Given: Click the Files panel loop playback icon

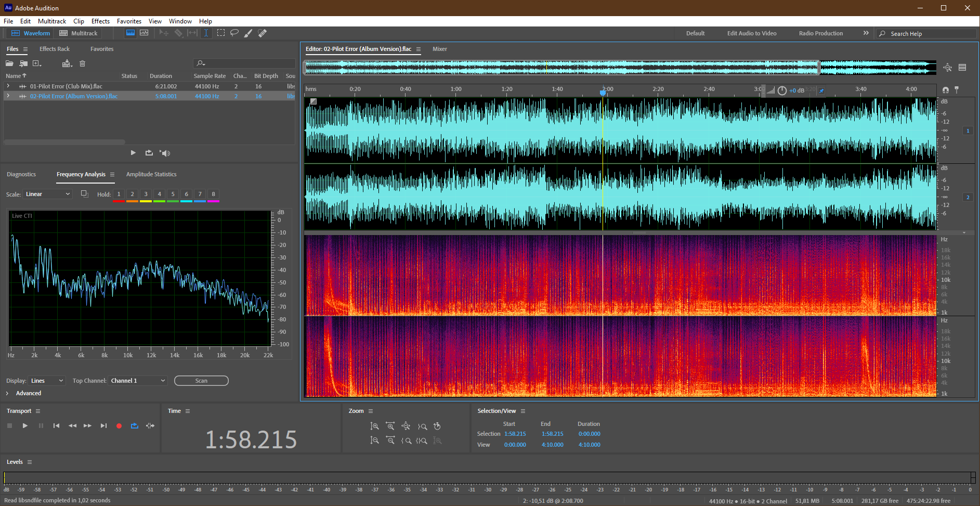Looking at the screenshot, I should click(x=149, y=152).
